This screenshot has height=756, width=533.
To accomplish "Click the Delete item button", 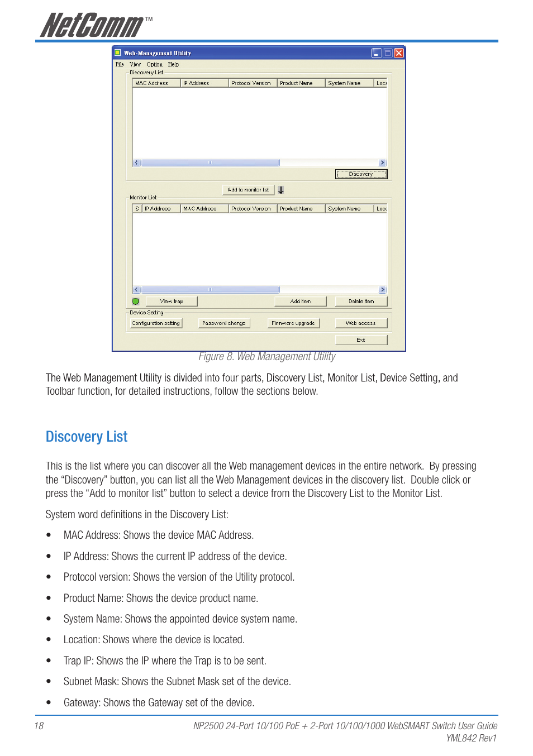I will pyautogui.click(x=361, y=302).
